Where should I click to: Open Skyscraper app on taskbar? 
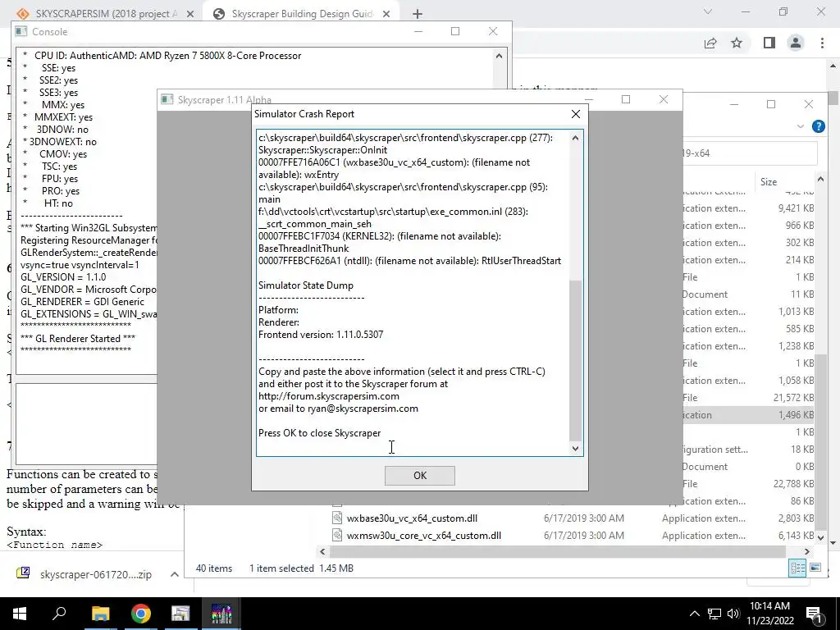pyautogui.click(x=221, y=614)
